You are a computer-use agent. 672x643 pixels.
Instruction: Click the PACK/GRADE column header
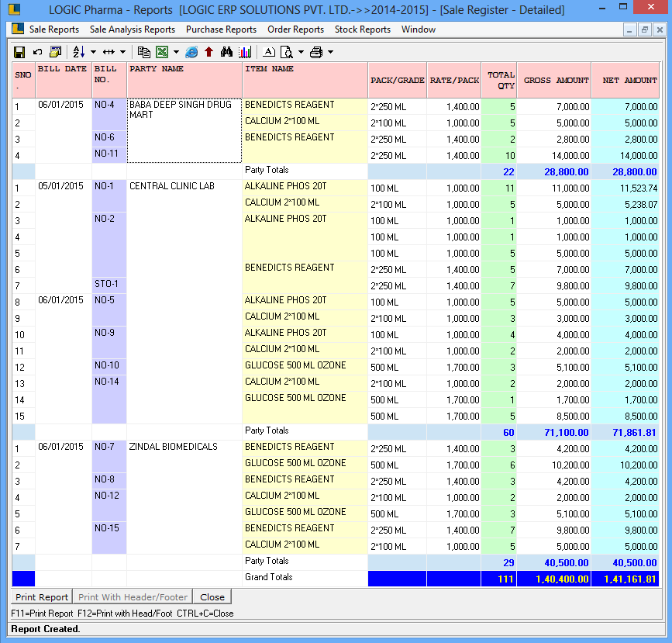398,80
